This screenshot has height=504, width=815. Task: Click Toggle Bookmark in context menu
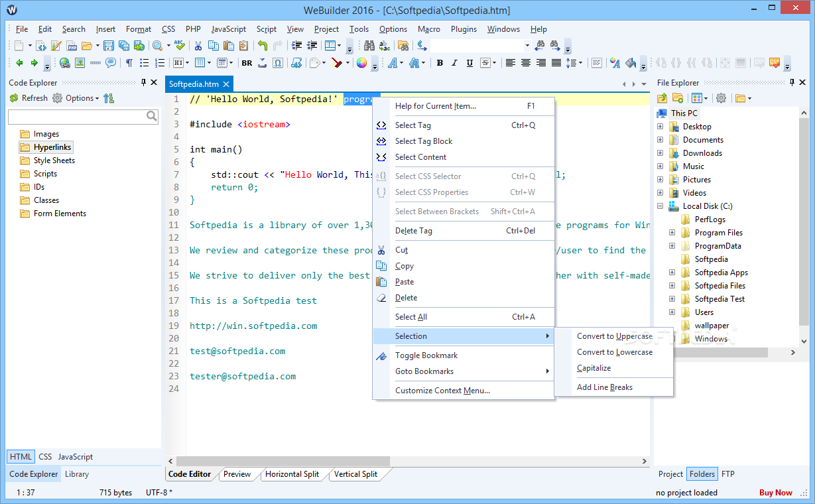pyautogui.click(x=463, y=355)
